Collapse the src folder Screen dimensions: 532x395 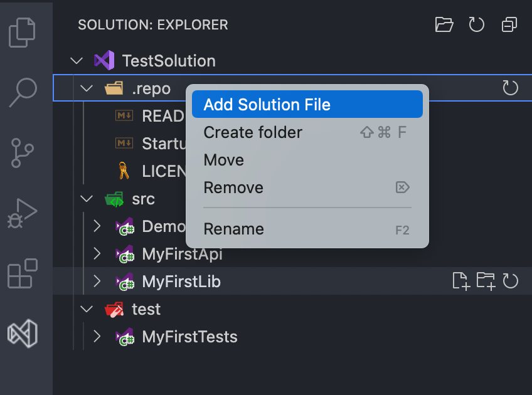coord(87,199)
